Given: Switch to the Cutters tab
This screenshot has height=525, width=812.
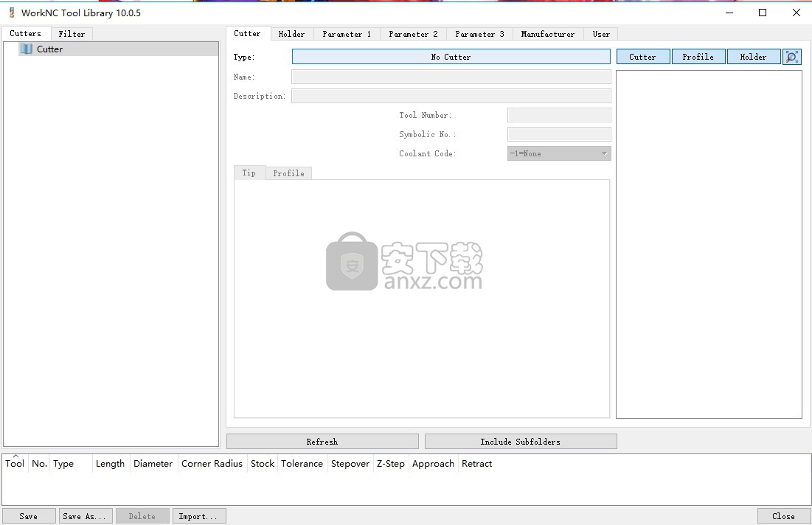Looking at the screenshot, I should pyautogui.click(x=25, y=34).
